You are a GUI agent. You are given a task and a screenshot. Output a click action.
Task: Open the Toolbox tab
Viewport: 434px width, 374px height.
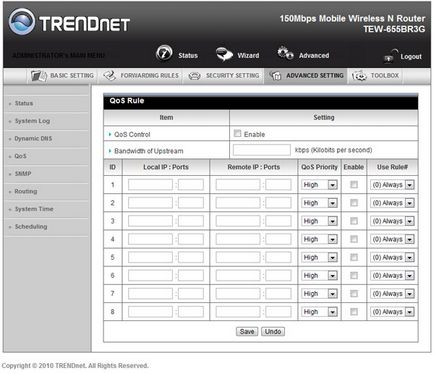(x=375, y=76)
